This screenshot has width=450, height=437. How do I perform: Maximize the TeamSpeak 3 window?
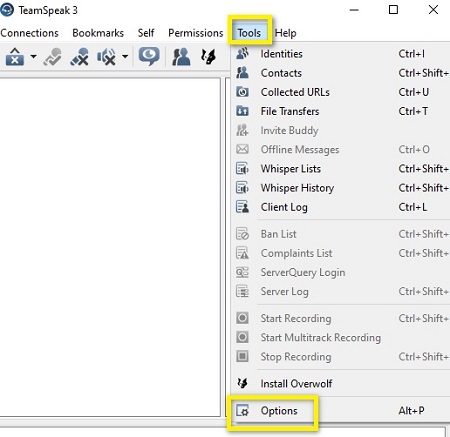coord(393,10)
